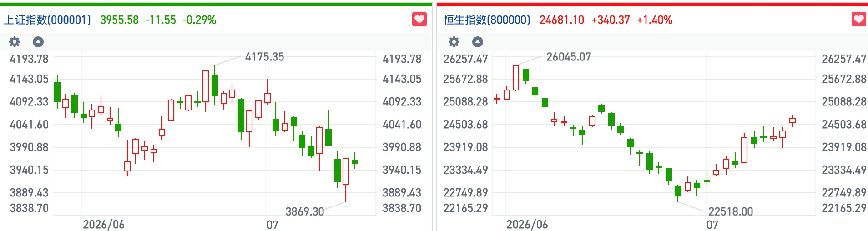Click 上证指数 change percentage -0.29%
868x231 pixels.
click(199, 20)
